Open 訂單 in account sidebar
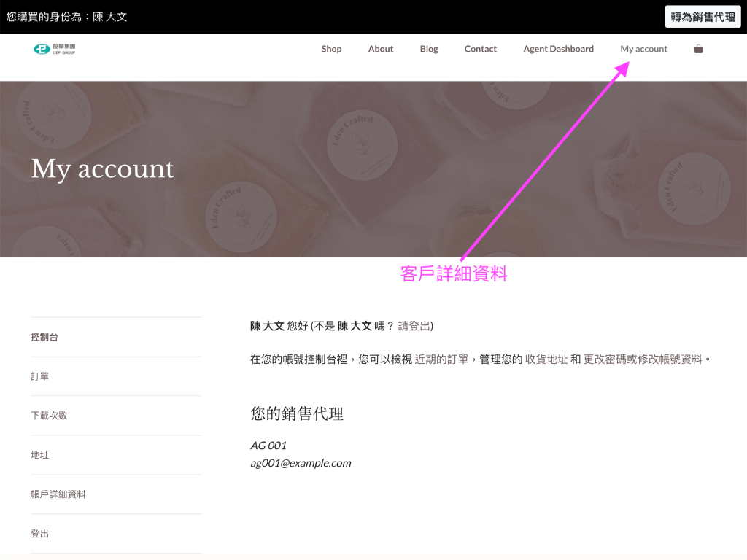The width and height of the screenshot is (747, 560). (x=40, y=376)
